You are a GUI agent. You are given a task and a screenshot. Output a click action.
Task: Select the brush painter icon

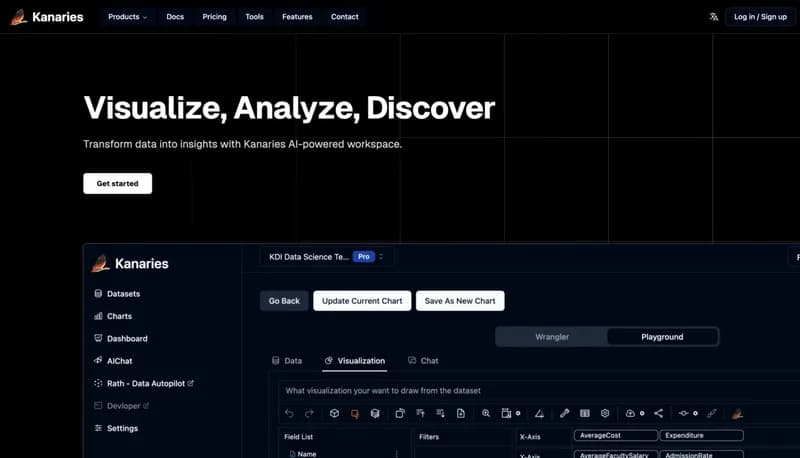click(x=564, y=413)
